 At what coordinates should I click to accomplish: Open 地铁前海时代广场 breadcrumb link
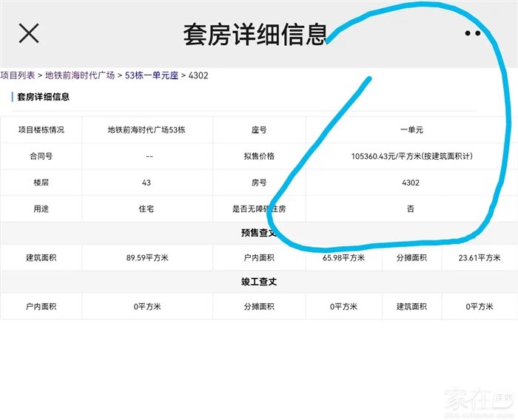tap(80, 75)
